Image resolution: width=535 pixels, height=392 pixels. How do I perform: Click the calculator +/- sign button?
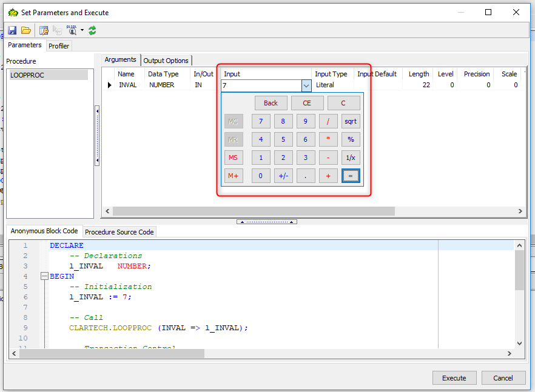click(283, 176)
